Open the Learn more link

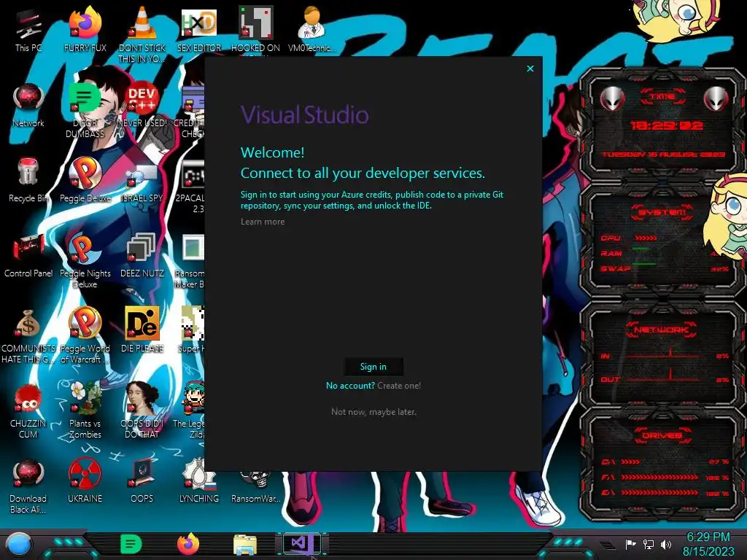[263, 222]
